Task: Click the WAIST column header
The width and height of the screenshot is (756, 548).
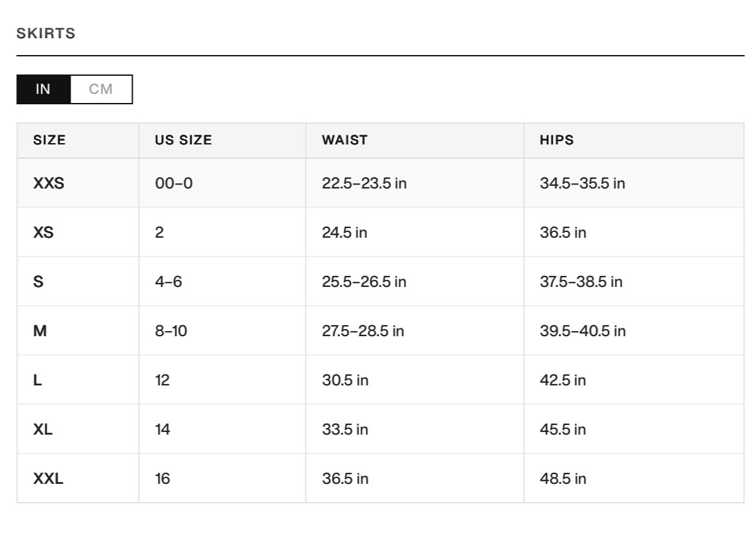Action: pyautogui.click(x=345, y=140)
